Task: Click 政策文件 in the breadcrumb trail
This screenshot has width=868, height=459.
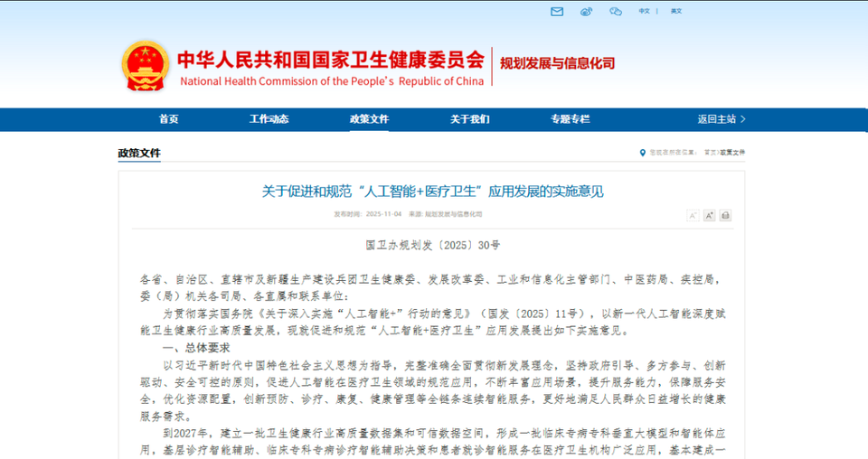Action: tap(732, 153)
